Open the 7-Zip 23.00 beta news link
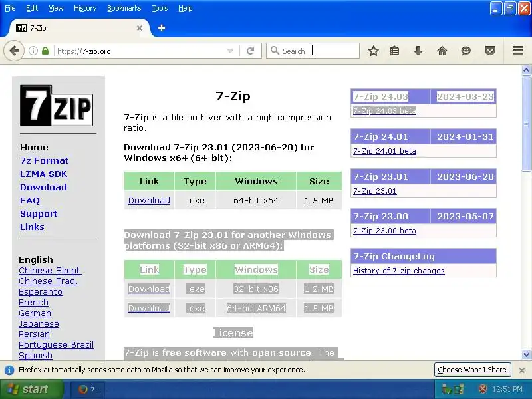The width and height of the screenshot is (532, 399). (384, 231)
